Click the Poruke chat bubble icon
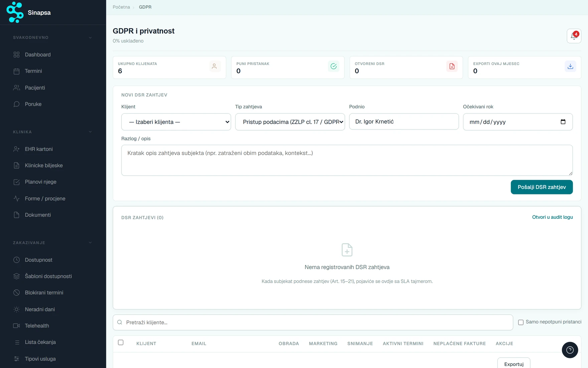 pos(16,104)
